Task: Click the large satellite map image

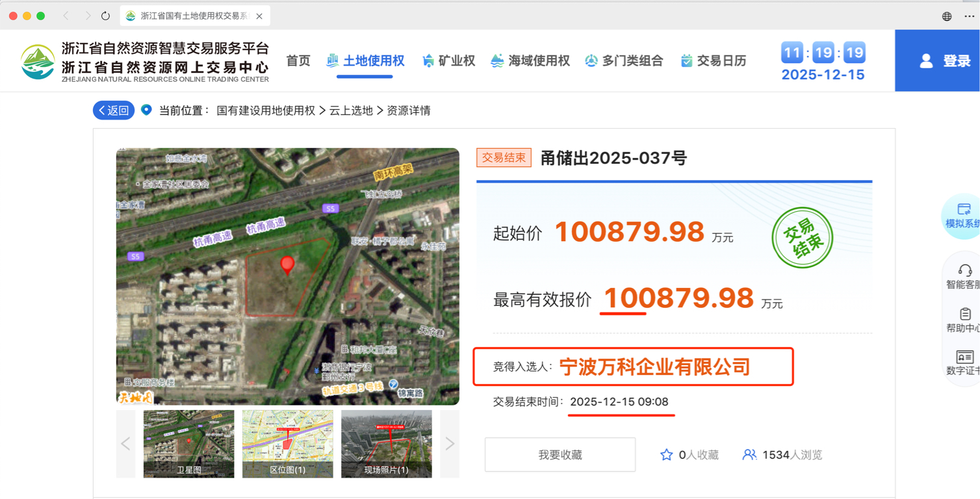Action: (288, 277)
